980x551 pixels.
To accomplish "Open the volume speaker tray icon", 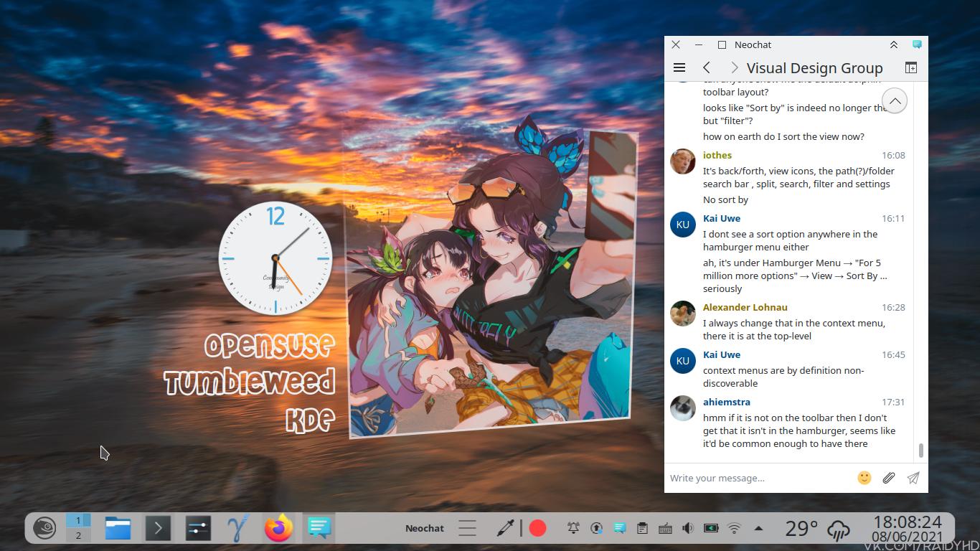I will (x=688, y=528).
